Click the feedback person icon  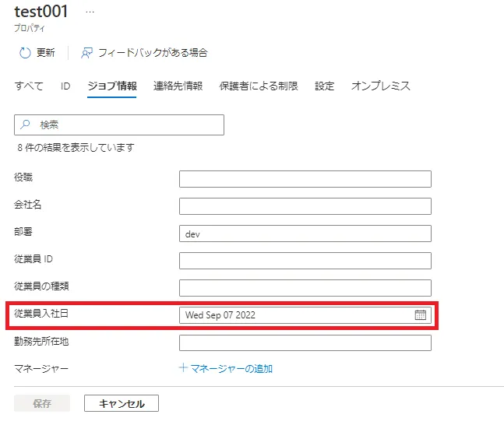pos(87,53)
